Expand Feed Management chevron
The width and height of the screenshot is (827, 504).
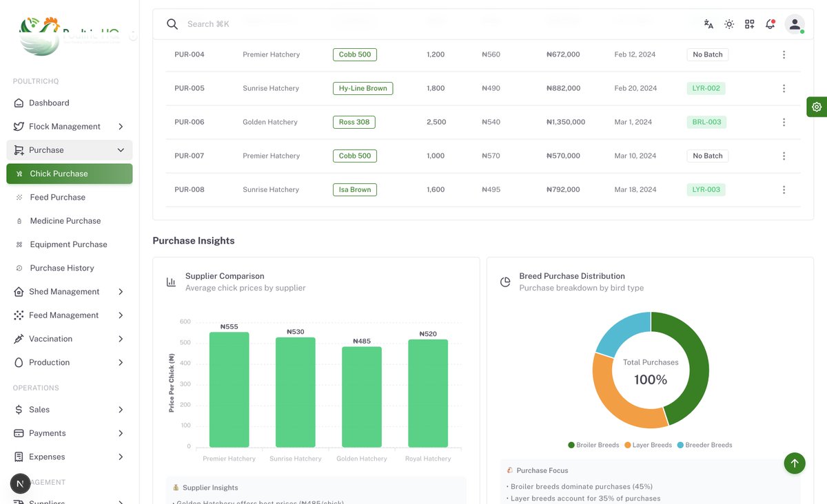point(121,315)
